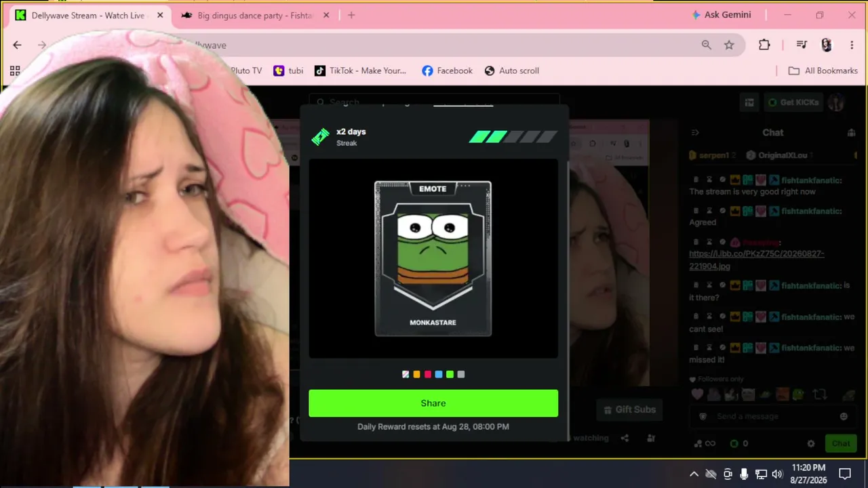This screenshot has width=868, height=488.
Task: Open the TikTok bookmark
Action: pos(360,70)
